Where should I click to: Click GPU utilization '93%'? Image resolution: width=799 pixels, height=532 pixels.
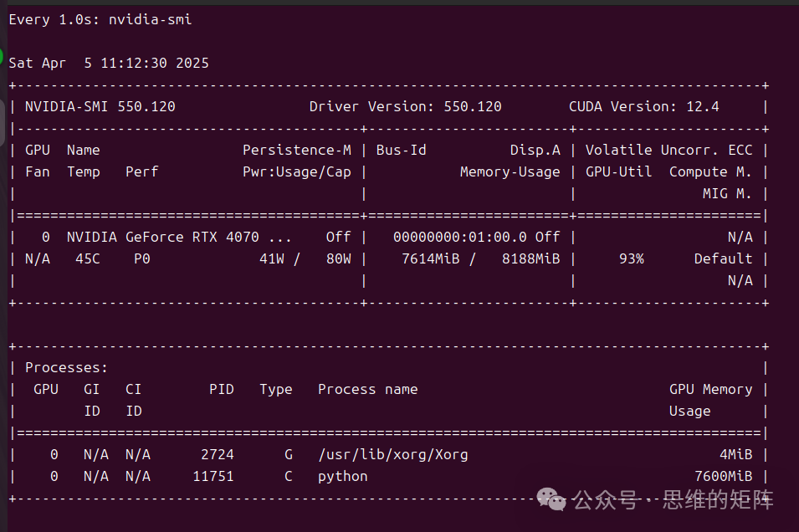tap(632, 258)
